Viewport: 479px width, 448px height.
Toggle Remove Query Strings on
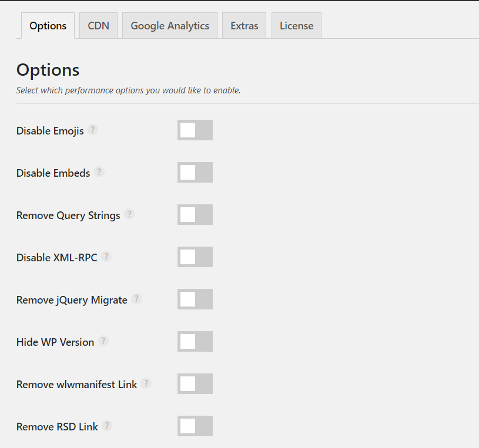click(x=195, y=214)
